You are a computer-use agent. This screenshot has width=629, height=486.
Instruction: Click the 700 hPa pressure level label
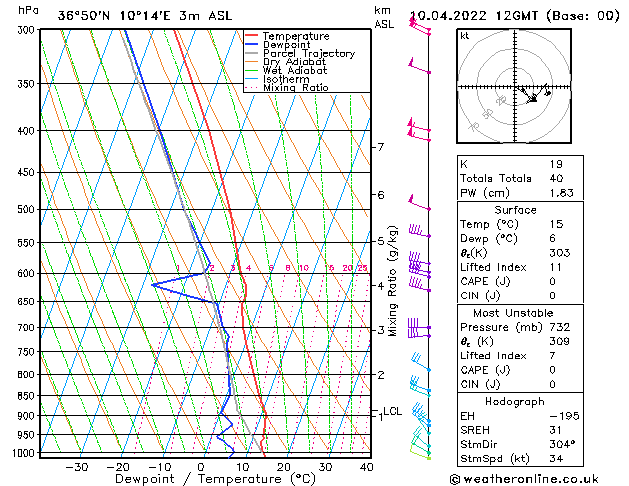28,328
